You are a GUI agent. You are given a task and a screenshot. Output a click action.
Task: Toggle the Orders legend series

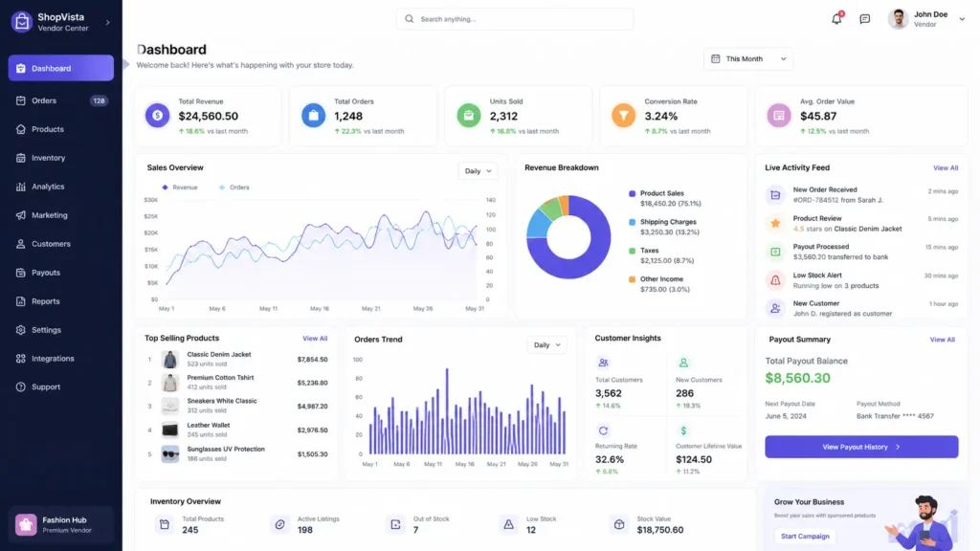tap(234, 187)
